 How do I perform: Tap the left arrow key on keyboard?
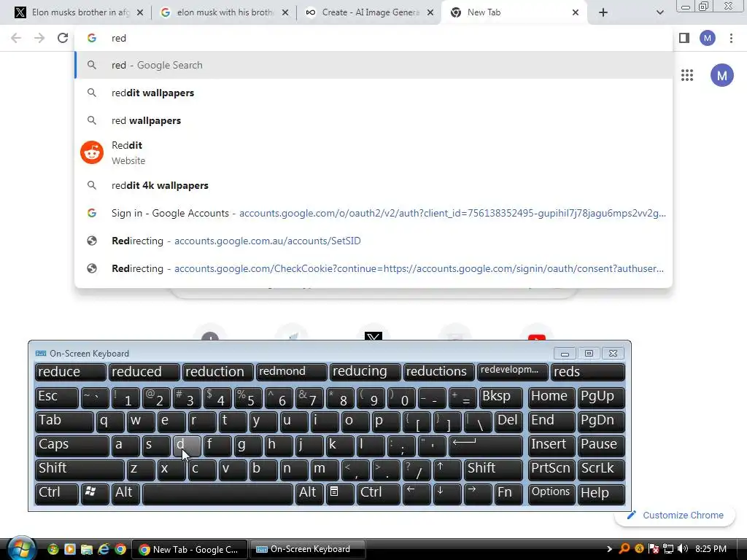point(417,494)
